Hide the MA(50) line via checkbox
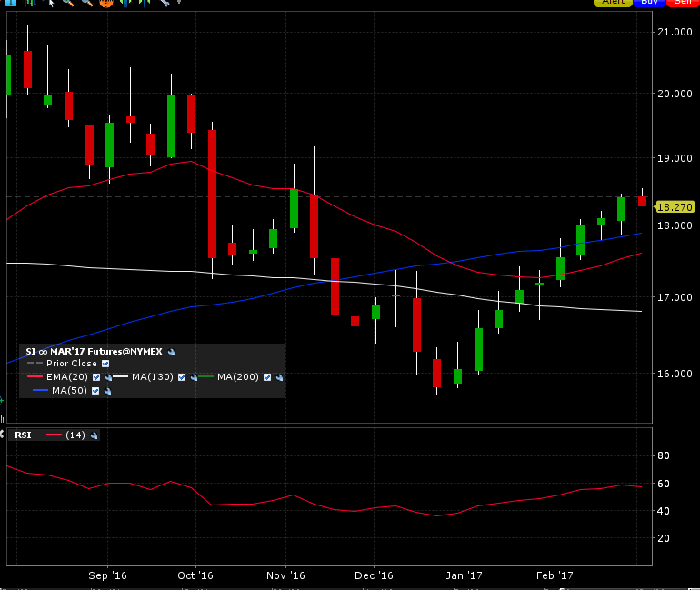 click(96, 391)
